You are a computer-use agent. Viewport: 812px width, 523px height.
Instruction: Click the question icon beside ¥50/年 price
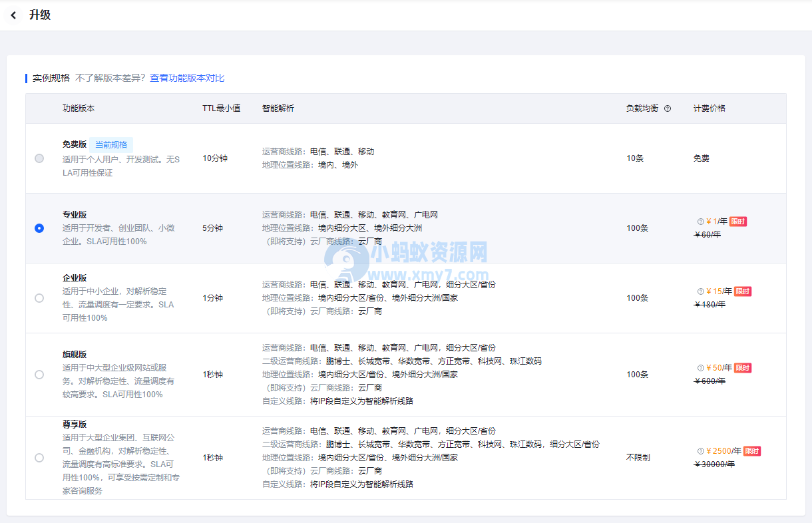(700, 368)
